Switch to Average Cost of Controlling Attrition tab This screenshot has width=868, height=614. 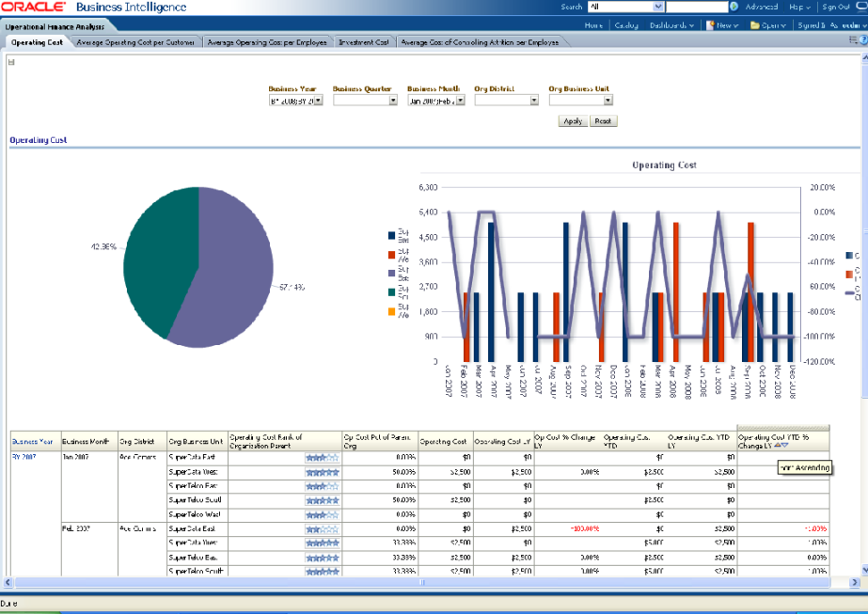pyautogui.click(x=480, y=42)
